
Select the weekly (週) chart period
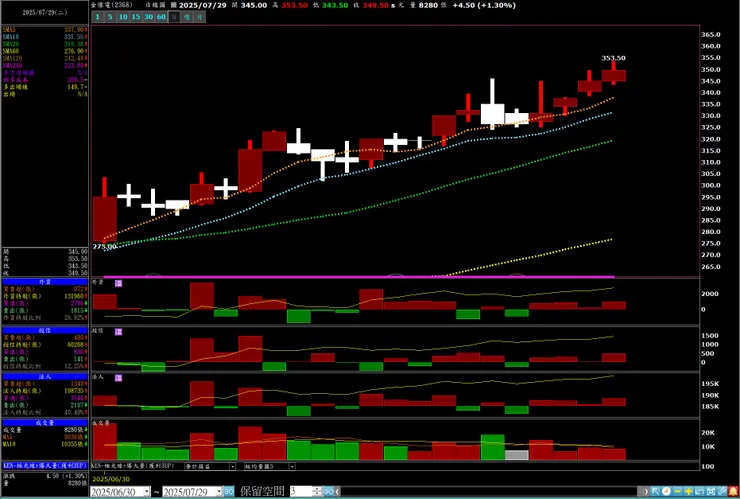click(x=187, y=17)
